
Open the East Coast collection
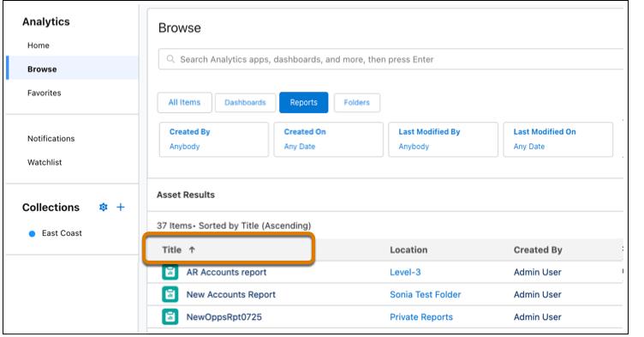coord(62,233)
